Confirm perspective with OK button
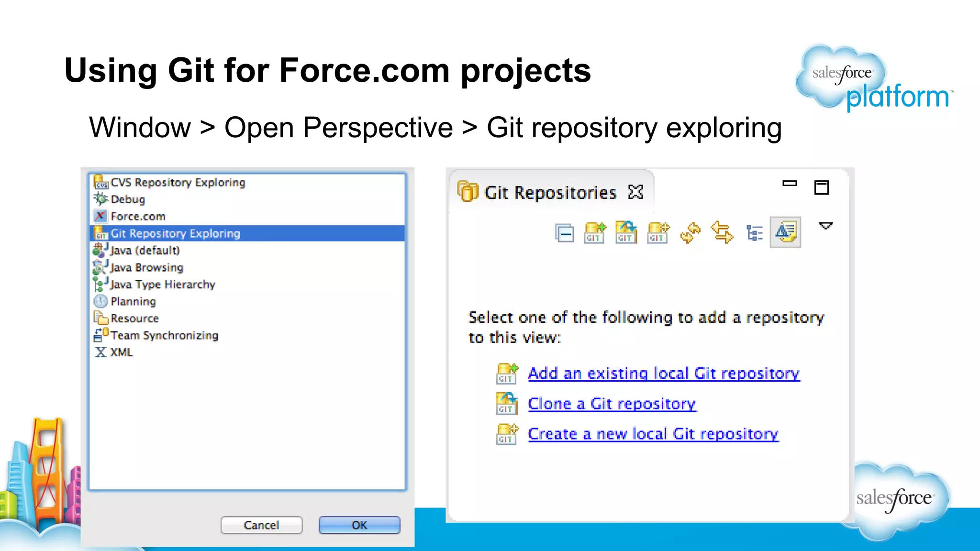 tap(359, 525)
